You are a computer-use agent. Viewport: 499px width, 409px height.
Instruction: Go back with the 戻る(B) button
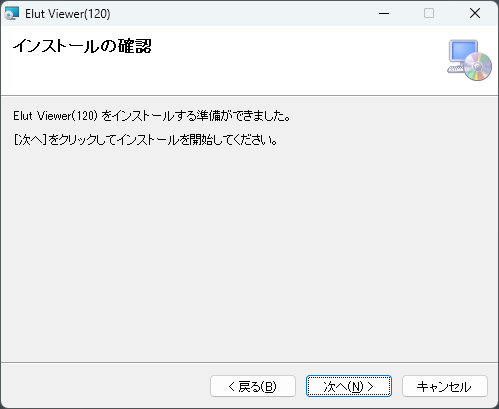tap(253, 386)
